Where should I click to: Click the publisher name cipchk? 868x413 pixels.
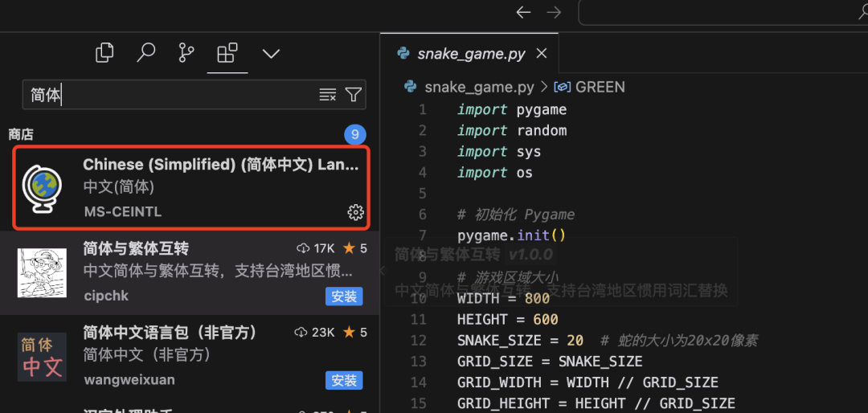coord(106,296)
